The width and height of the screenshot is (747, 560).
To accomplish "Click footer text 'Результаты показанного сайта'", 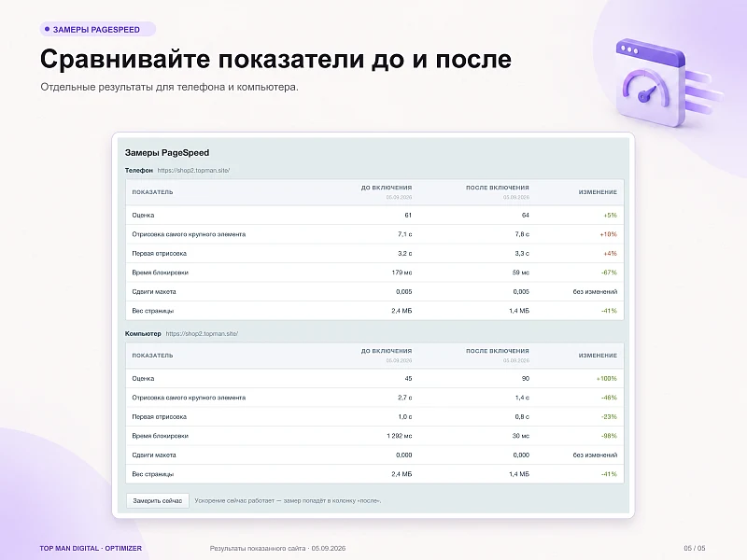I will (258, 548).
